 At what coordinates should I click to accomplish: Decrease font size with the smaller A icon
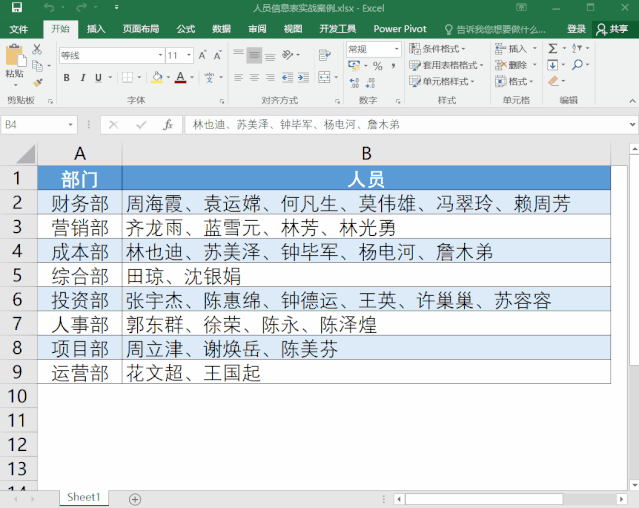coord(218,55)
